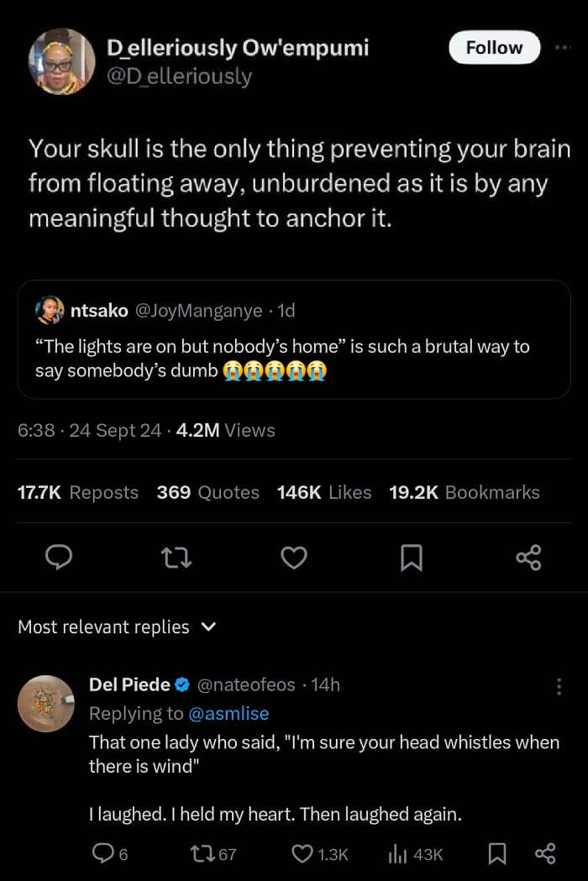View the 17.7K Reposts list
588x881 pixels.
coord(77,493)
